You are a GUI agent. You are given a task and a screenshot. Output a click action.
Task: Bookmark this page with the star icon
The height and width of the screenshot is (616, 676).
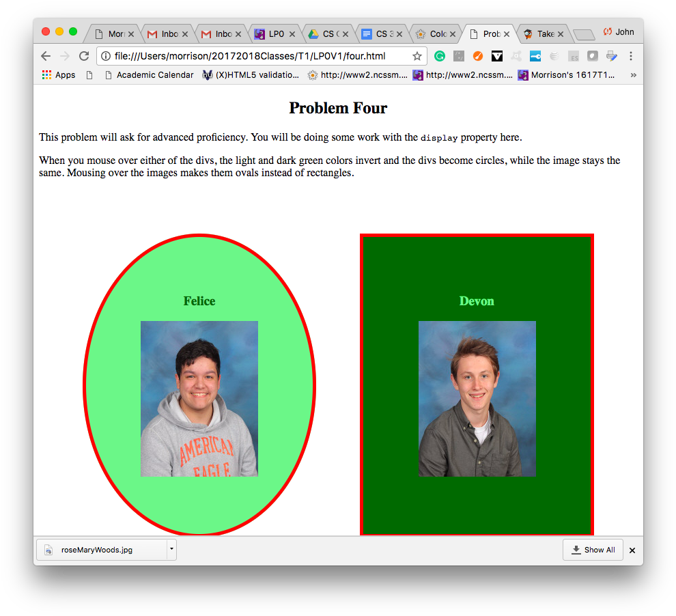[417, 56]
